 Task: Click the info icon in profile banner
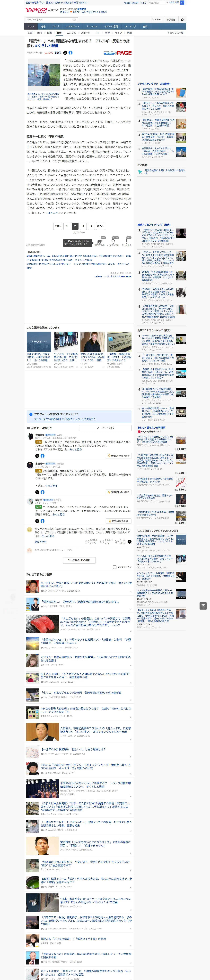click(31, 414)
